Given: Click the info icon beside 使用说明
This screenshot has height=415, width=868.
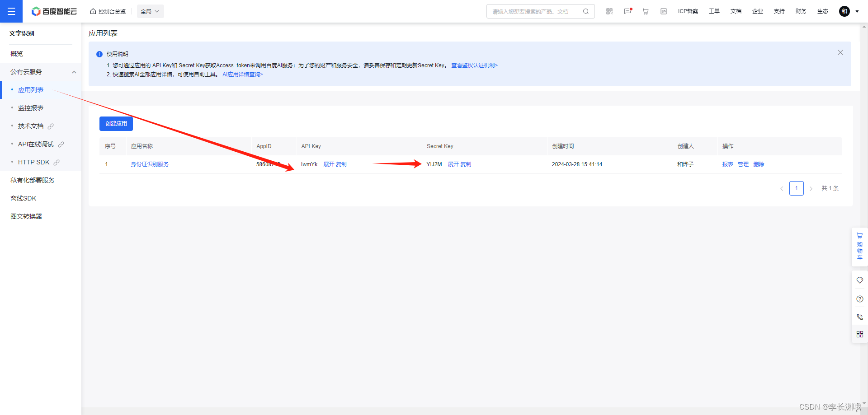Looking at the screenshot, I should click(x=99, y=54).
